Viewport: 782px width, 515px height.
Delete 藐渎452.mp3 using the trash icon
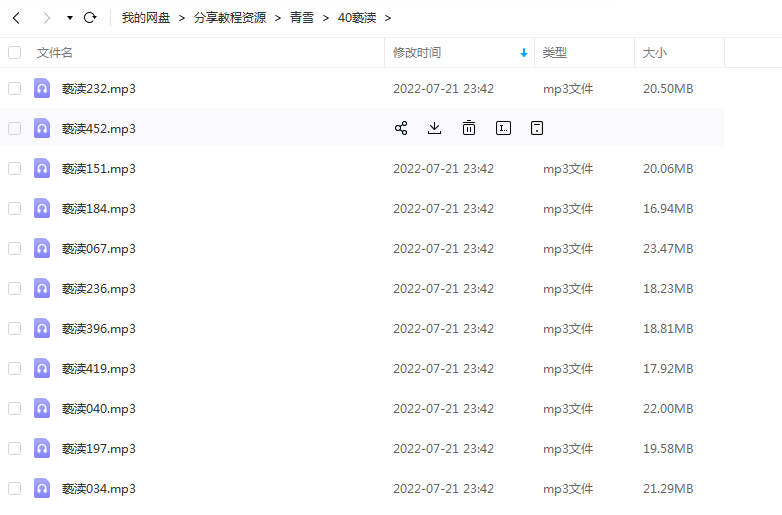coord(468,128)
